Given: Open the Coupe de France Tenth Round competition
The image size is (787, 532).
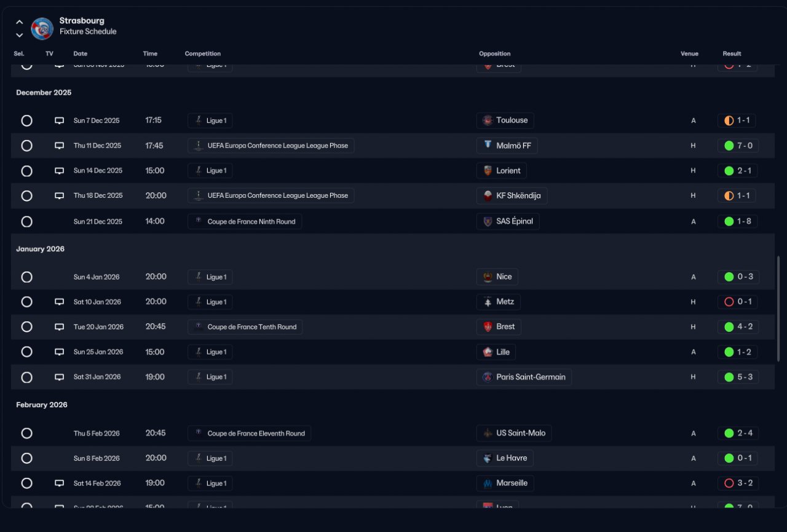Looking at the screenshot, I should pyautogui.click(x=245, y=327).
